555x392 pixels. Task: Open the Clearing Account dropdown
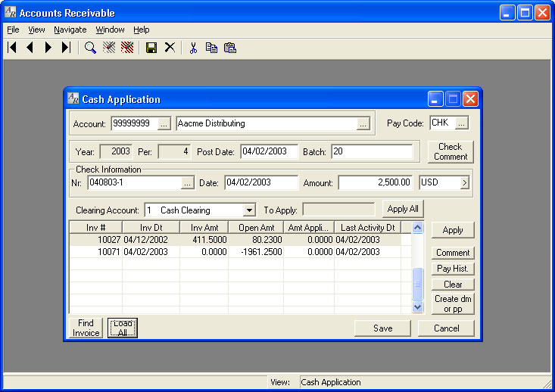click(x=249, y=210)
